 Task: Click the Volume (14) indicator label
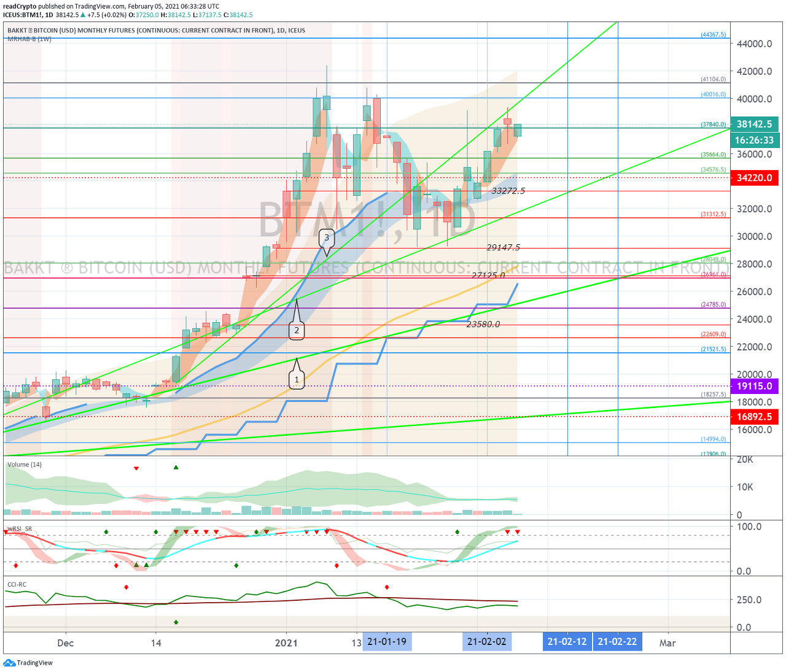(25, 465)
